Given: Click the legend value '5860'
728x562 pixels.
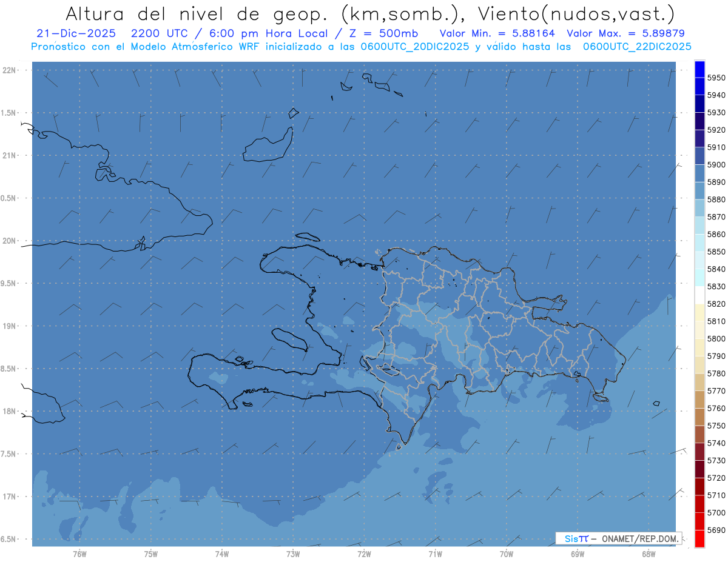Looking at the screenshot, I should pyautogui.click(x=716, y=235).
